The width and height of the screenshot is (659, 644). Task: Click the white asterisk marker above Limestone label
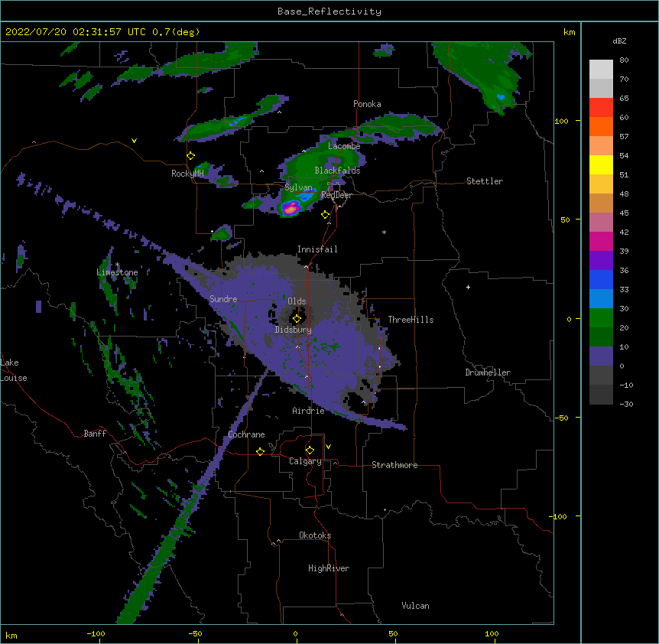118,265
